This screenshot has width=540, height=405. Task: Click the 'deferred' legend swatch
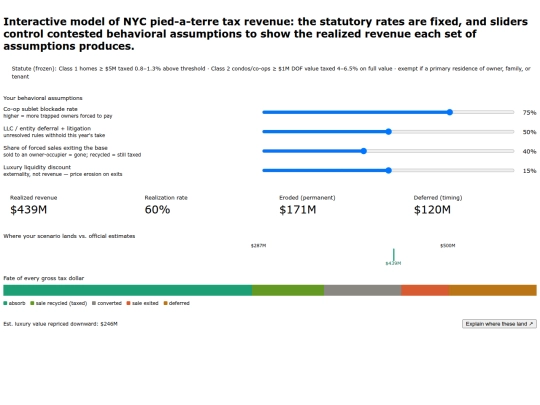click(x=165, y=303)
